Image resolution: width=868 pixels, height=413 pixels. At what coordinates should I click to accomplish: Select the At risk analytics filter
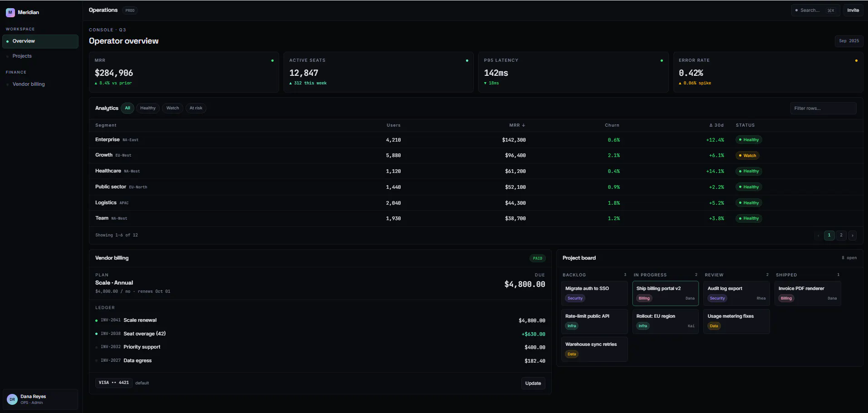(196, 108)
